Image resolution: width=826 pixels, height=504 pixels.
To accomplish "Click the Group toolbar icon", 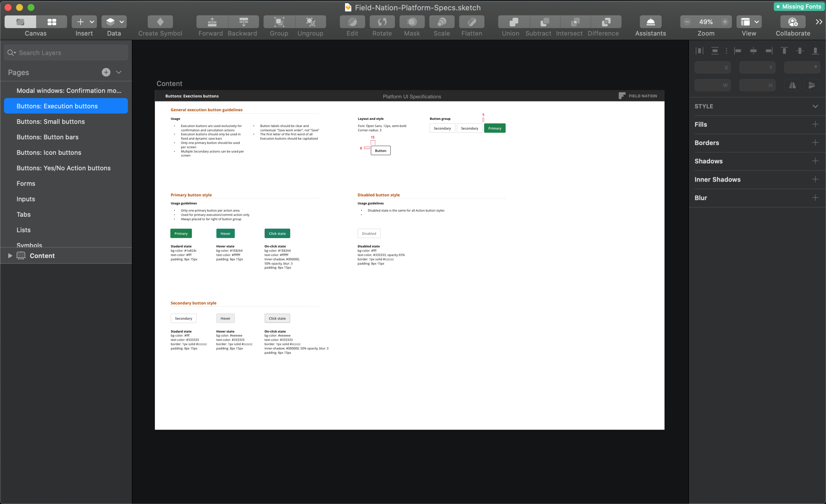I will [x=279, y=22].
